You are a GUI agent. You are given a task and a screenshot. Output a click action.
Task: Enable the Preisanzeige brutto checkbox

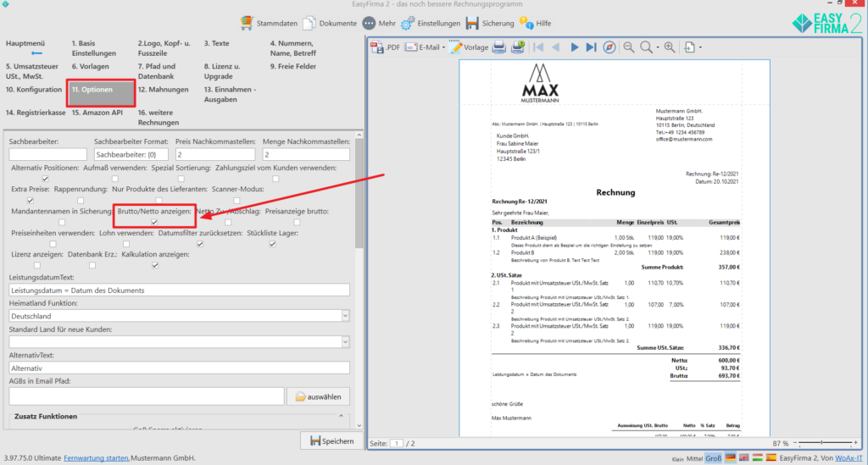coord(298,222)
